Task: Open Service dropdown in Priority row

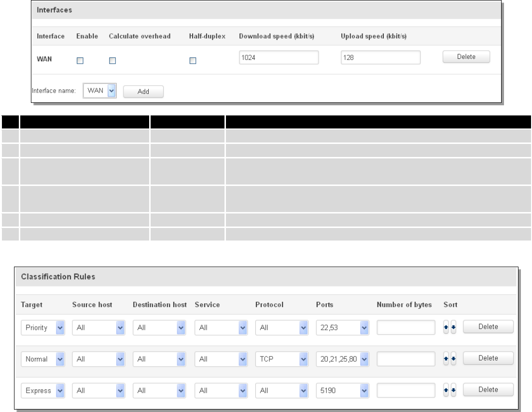Action: coord(221,327)
